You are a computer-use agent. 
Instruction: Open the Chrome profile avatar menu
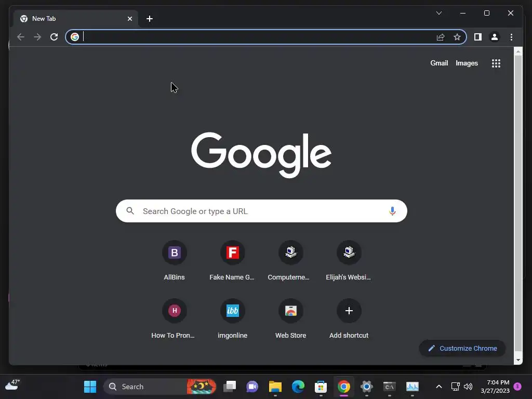pos(495,37)
